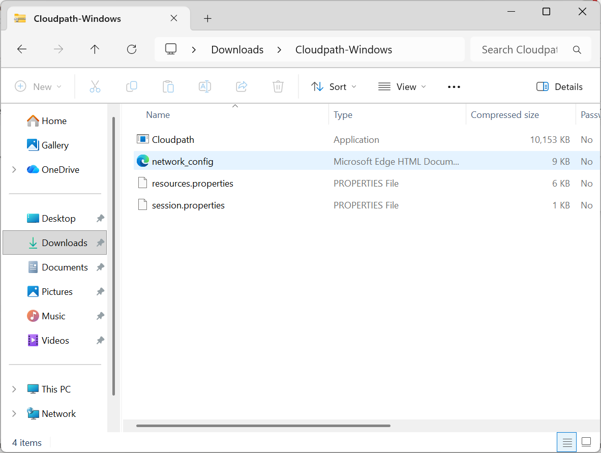601x453 pixels.
Task: Click the Paste clipboard icon
Action: coord(168,87)
